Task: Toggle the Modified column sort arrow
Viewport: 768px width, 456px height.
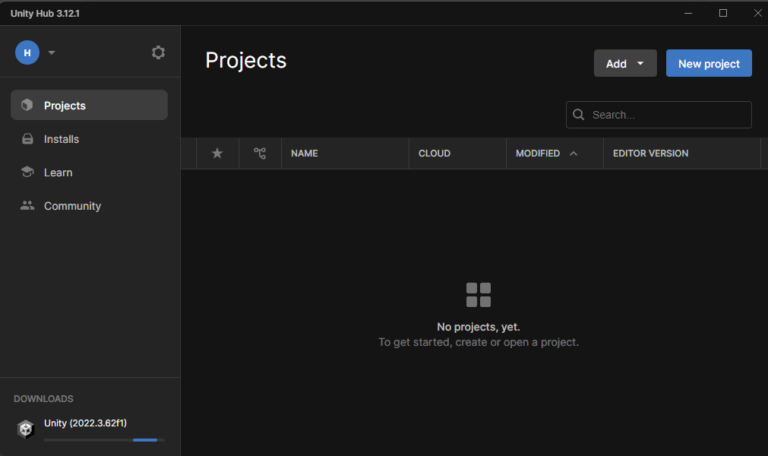Action: coord(573,153)
